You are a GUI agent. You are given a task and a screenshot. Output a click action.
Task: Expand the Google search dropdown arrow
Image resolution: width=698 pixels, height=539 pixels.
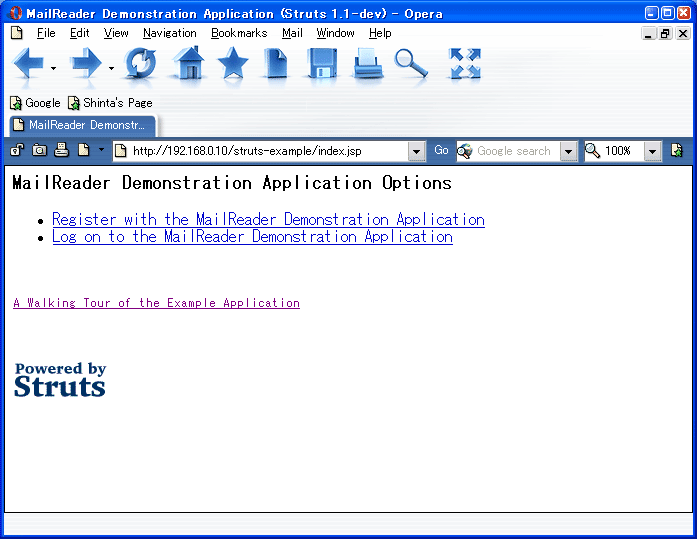(x=568, y=151)
